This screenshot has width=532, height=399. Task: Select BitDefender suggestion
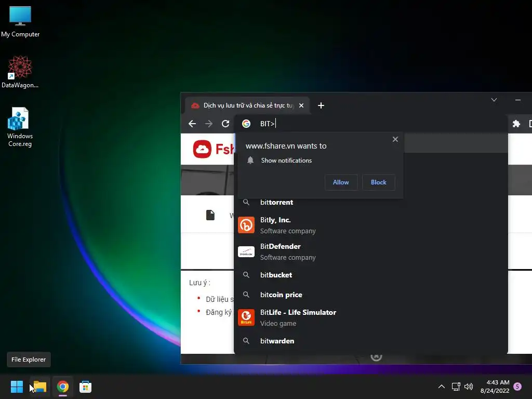pyautogui.click(x=370, y=252)
